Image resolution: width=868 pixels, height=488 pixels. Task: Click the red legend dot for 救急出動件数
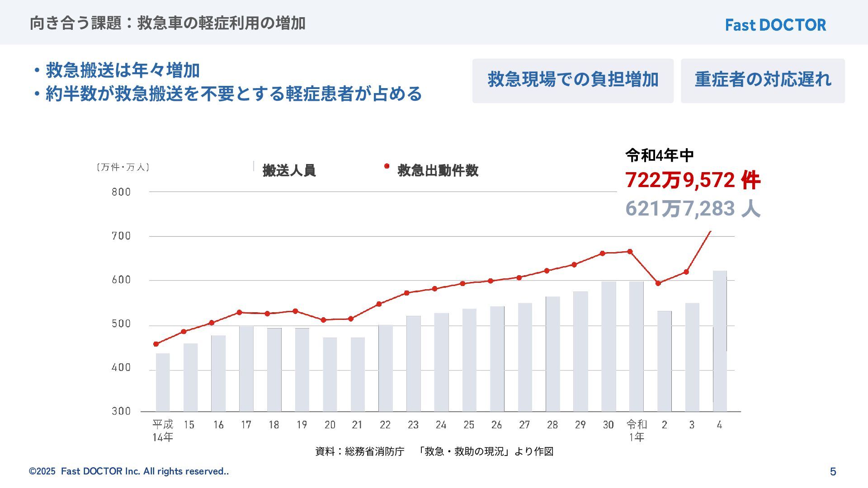[387, 166]
